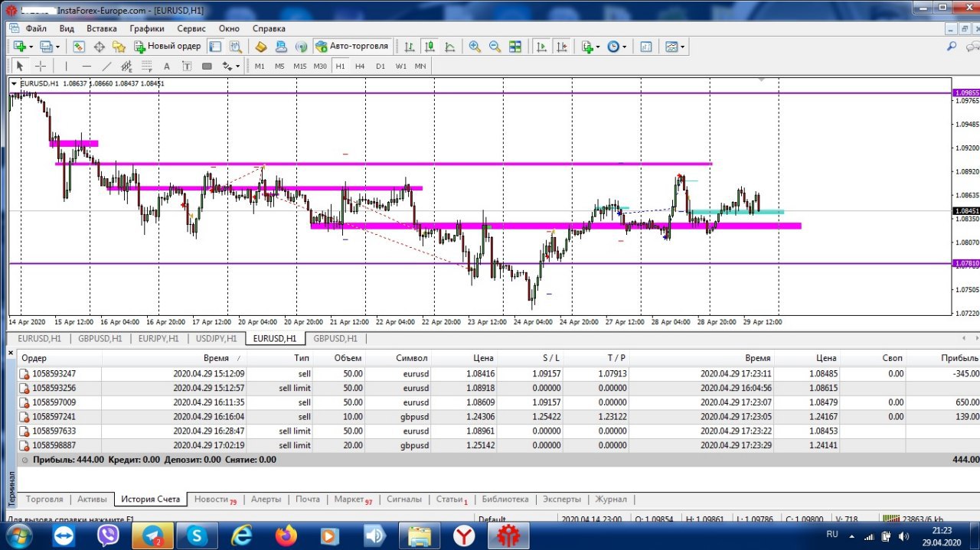Expand the templates dropdown arrow
Image resolution: width=980 pixels, height=550 pixels.
682,47
